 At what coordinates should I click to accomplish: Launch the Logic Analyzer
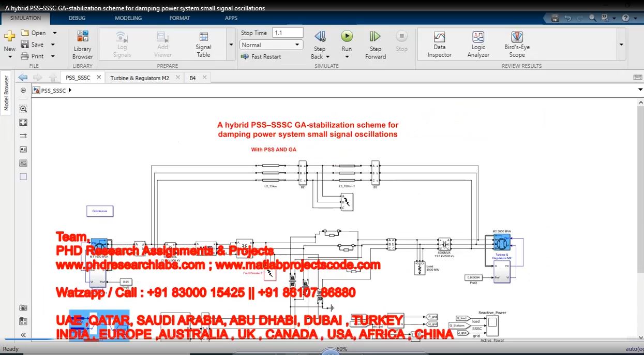(478, 45)
